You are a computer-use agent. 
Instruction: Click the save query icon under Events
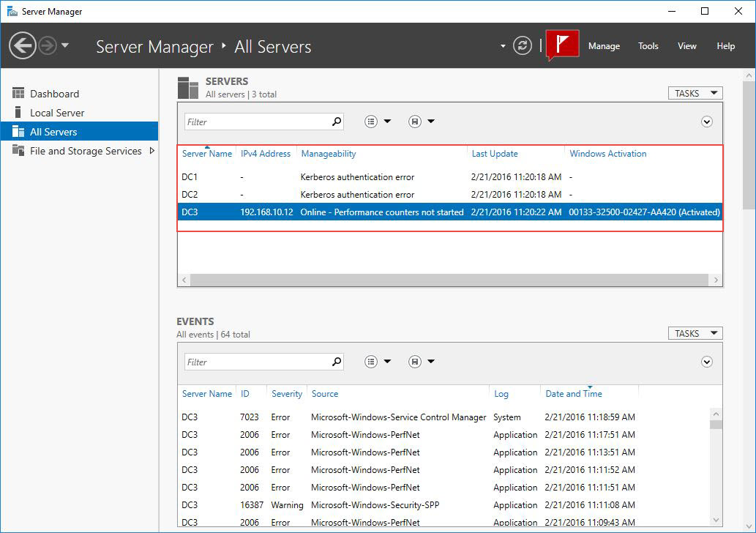tap(414, 361)
